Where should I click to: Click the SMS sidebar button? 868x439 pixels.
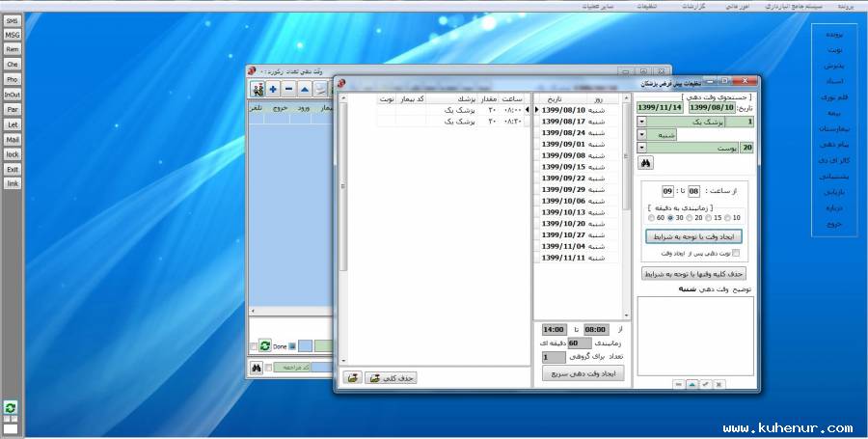[x=13, y=21]
